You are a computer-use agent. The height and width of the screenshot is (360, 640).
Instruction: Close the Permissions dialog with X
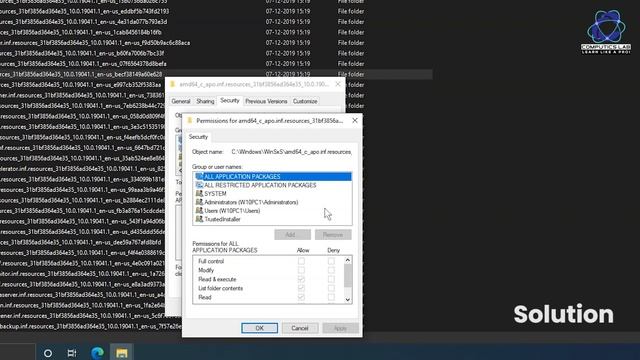tap(355, 120)
